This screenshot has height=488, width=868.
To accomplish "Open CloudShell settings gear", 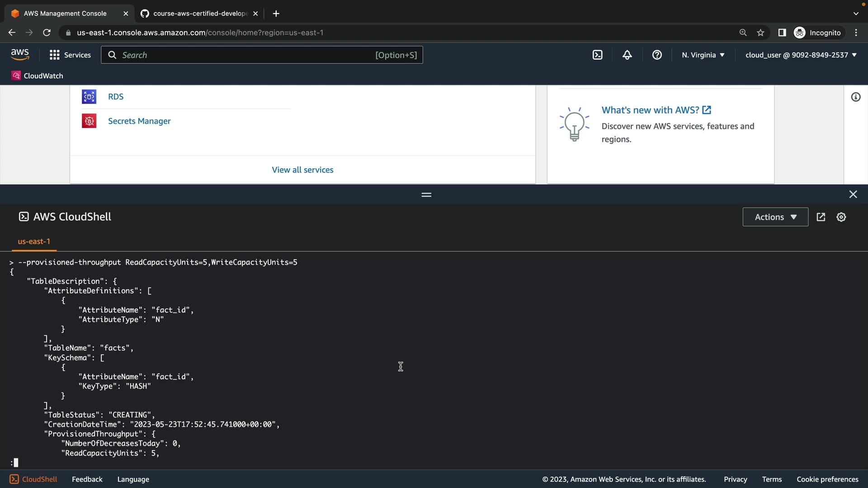I will 841,217.
